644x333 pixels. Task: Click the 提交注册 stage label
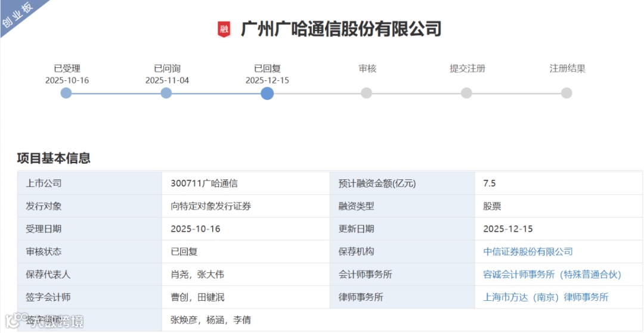tap(467, 69)
